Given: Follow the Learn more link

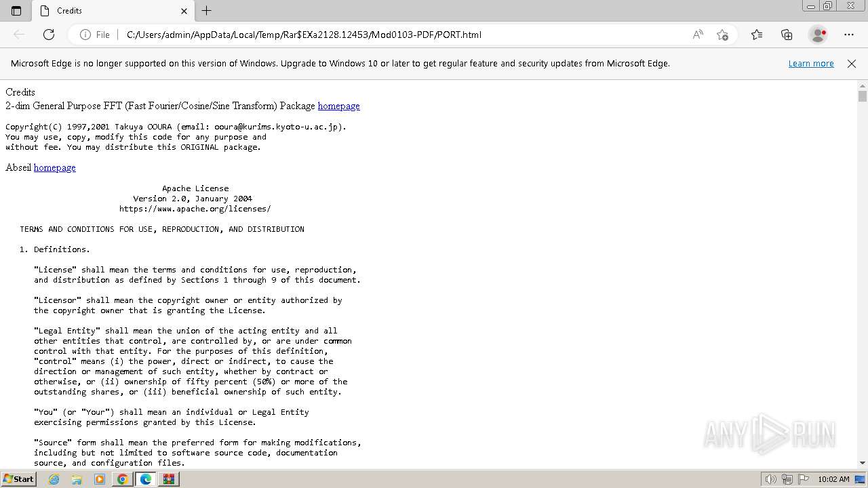Looking at the screenshot, I should point(811,64).
